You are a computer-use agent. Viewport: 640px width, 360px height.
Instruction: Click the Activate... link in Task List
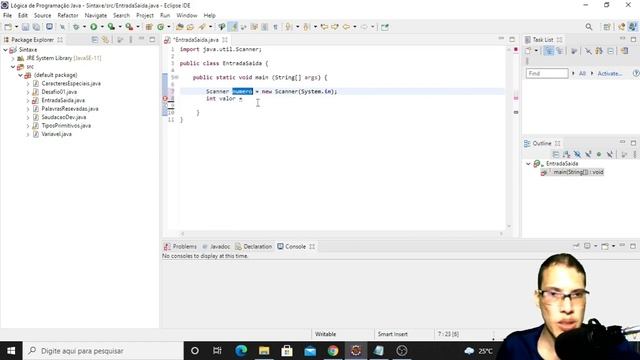coord(610,73)
